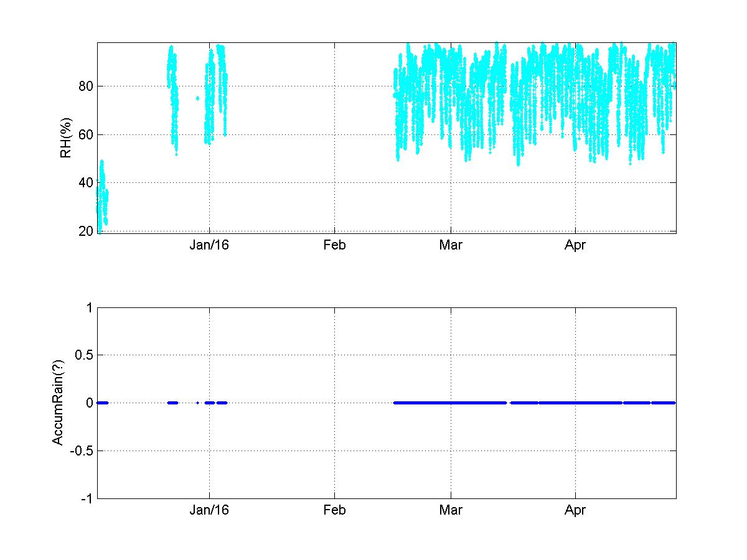
Task: Click the Jan/16 tick label on the AccumRain plot
Action: coord(210,511)
